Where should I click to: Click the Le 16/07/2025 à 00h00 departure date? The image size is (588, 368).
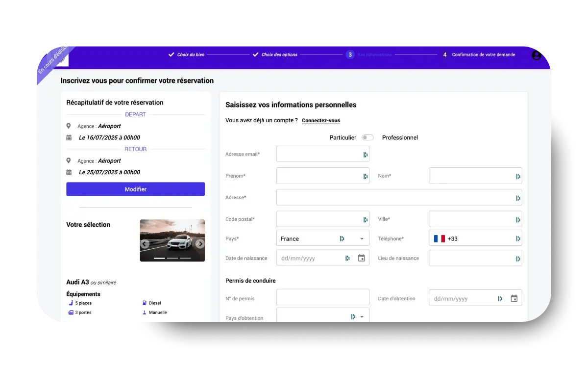coord(109,138)
